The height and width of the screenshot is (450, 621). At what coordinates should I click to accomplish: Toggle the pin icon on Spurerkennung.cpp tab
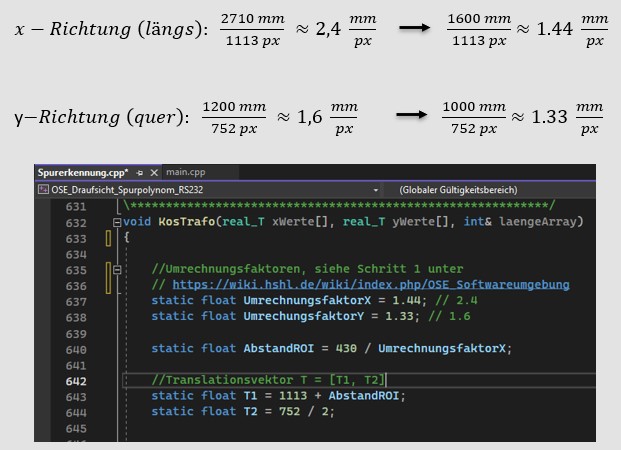(140, 173)
